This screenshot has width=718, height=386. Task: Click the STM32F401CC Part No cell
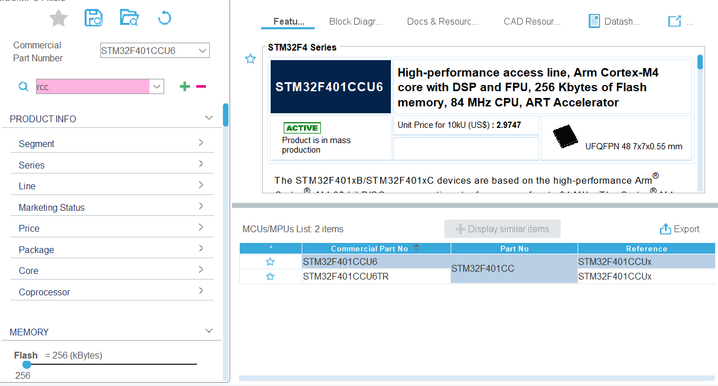(514, 269)
